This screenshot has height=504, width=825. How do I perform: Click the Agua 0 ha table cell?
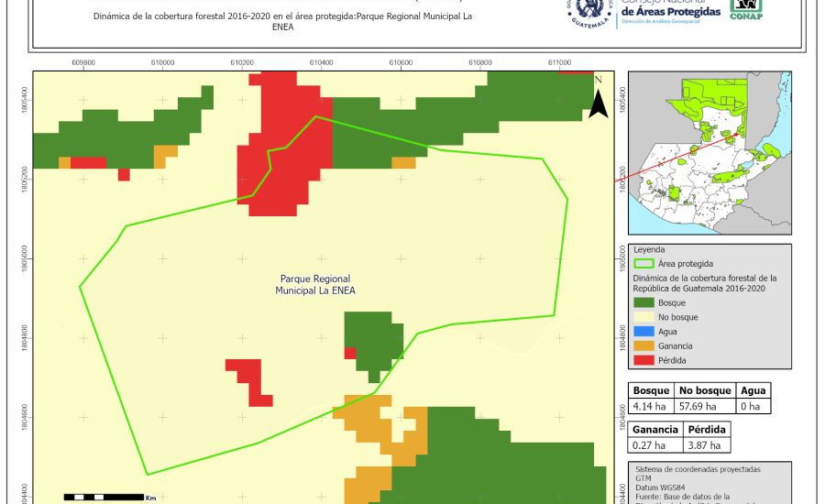(753, 406)
